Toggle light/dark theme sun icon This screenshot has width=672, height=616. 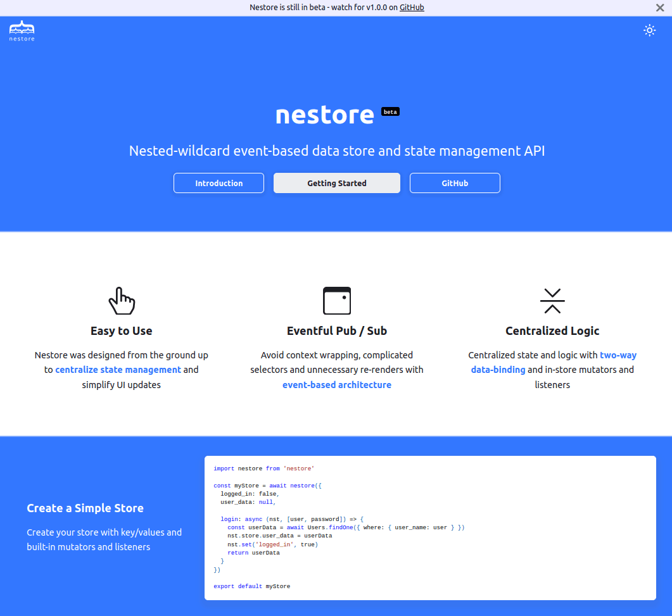[x=649, y=30]
